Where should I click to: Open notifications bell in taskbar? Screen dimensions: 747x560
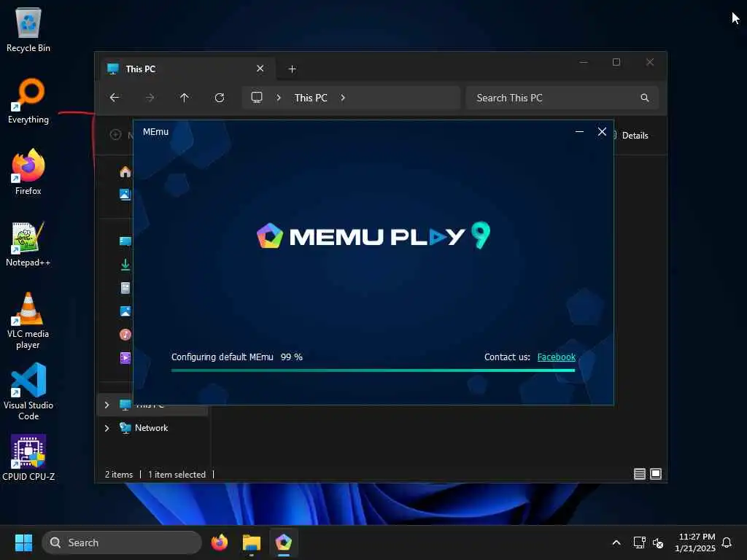[727, 542]
